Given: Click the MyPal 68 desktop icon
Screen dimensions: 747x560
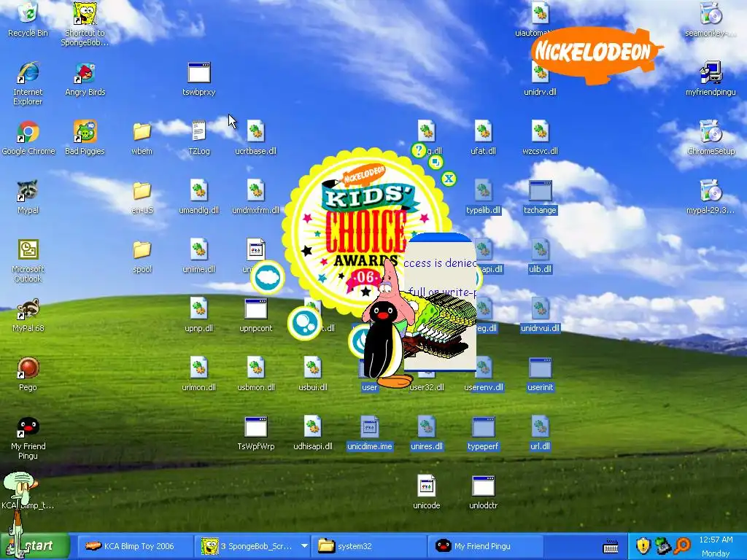Looking at the screenshot, I should (x=28, y=315).
